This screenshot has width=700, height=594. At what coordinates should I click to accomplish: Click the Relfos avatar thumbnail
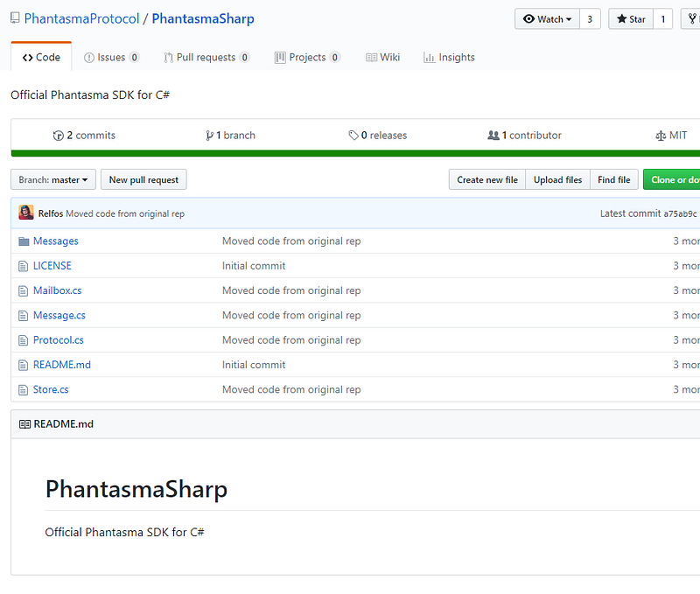[x=26, y=213]
